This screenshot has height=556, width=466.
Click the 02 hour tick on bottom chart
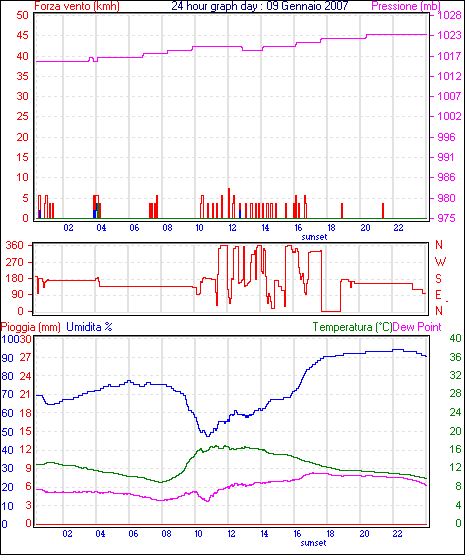click(67, 534)
